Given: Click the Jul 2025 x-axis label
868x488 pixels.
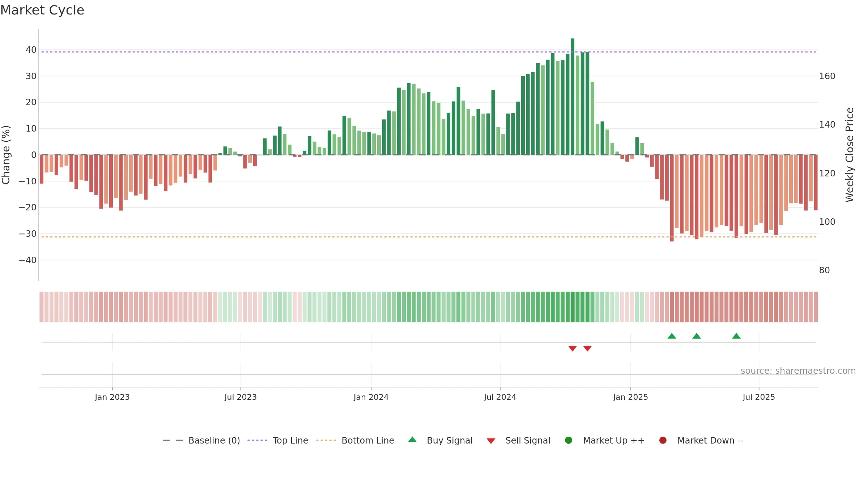Looking at the screenshot, I should (759, 397).
